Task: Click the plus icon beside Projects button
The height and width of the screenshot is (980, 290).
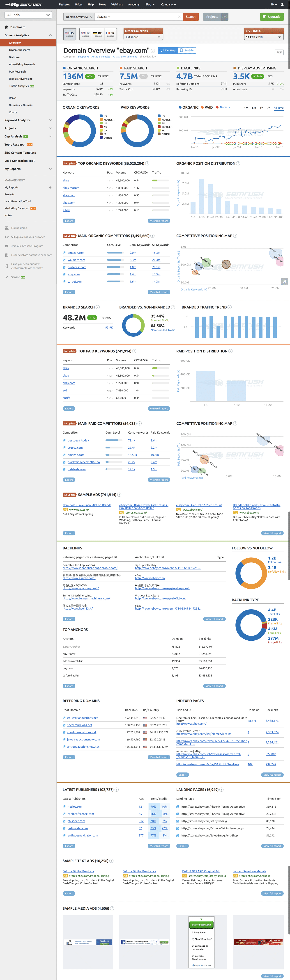Action: point(225,17)
